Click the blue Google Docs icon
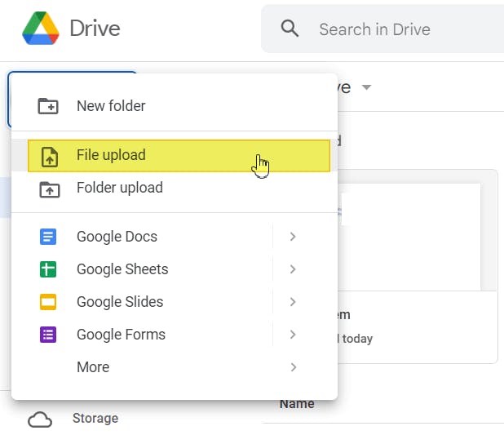 [x=48, y=237]
